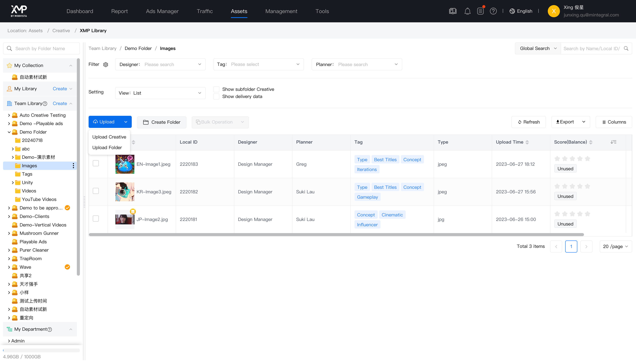Viewport: 636px width, 364px height.
Task: Expand the Unity folder
Action: [x=13, y=183]
